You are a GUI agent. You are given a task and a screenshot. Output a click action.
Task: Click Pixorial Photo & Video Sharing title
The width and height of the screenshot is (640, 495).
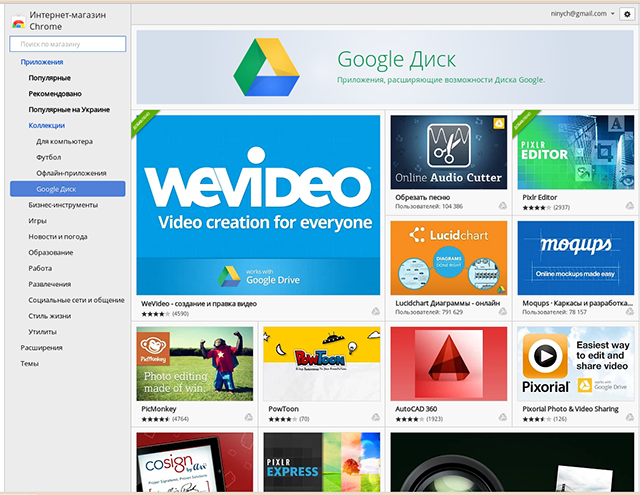tap(570, 409)
